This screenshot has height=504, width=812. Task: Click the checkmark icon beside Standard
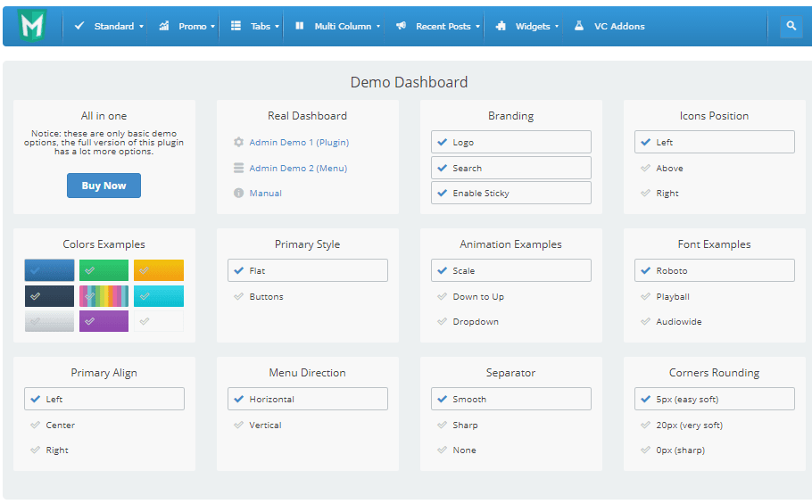(79, 25)
